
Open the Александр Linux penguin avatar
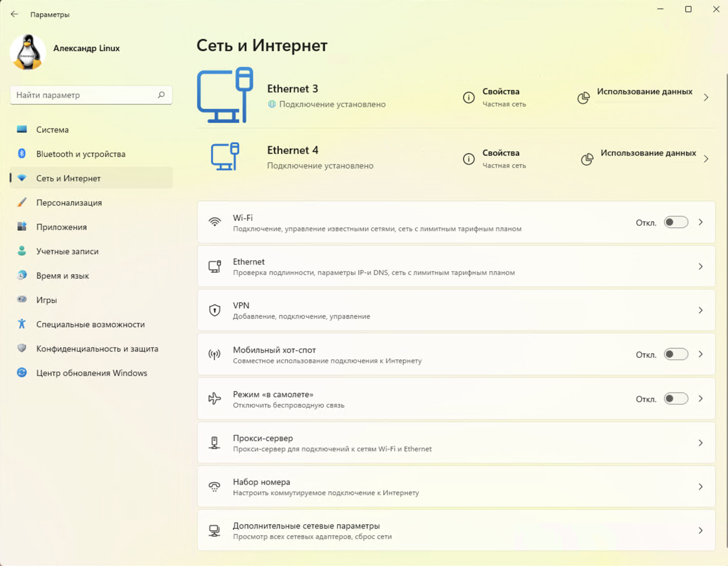click(28, 52)
